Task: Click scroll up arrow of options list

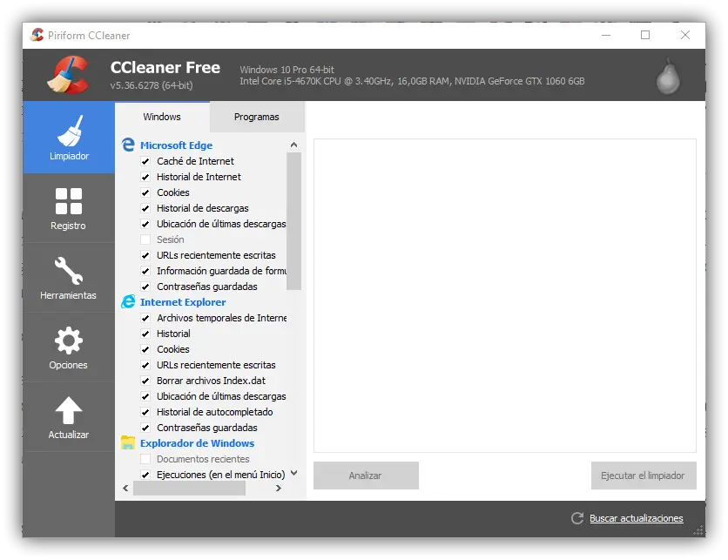Action: point(293,145)
